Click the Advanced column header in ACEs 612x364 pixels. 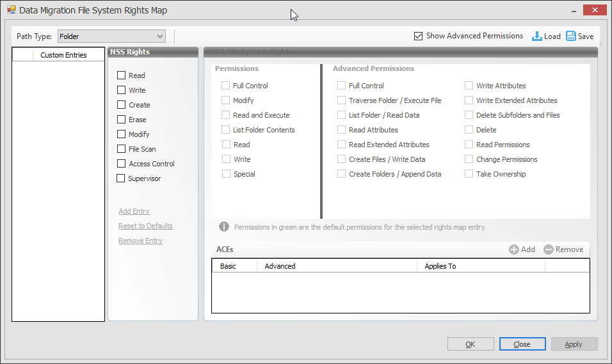click(280, 266)
